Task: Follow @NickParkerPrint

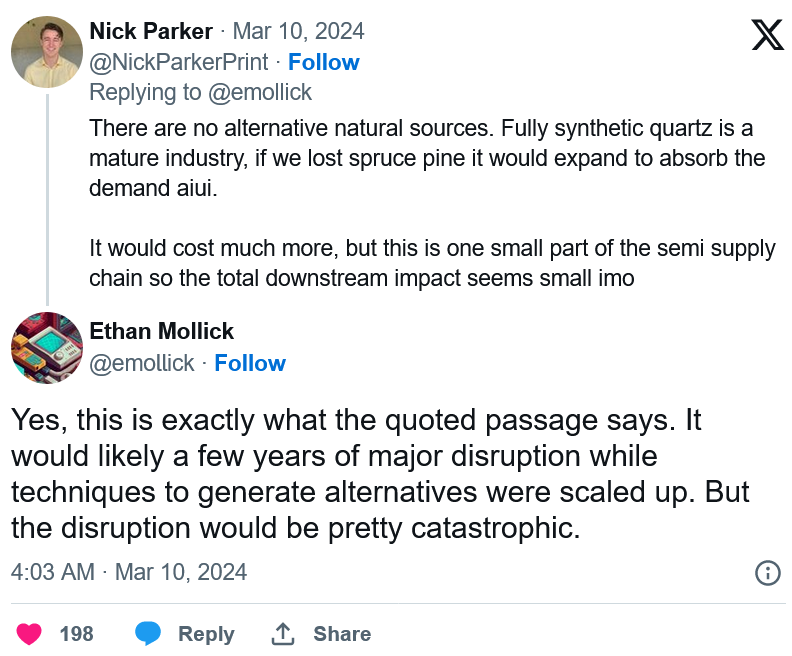Action: pos(324,62)
